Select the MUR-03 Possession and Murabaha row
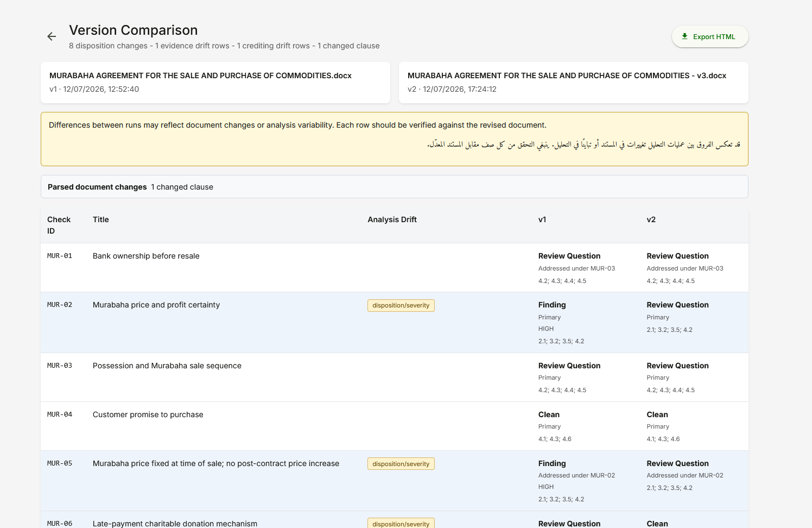 (x=395, y=378)
